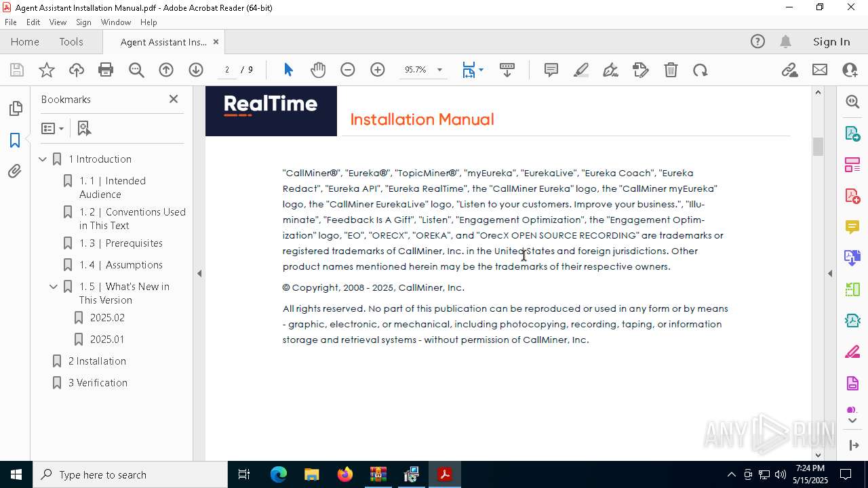
Task: Print the document via the printer icon
Action: pos(106,70)
